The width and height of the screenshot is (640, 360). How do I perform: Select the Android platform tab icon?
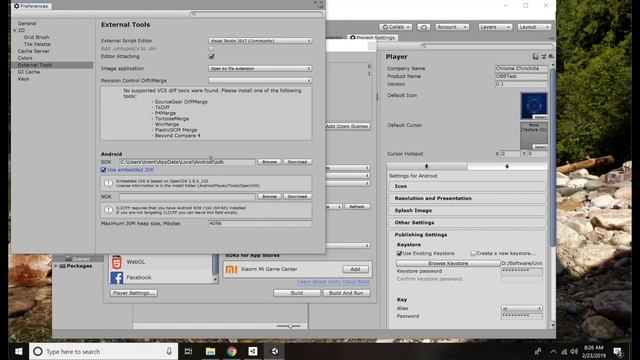507,166
